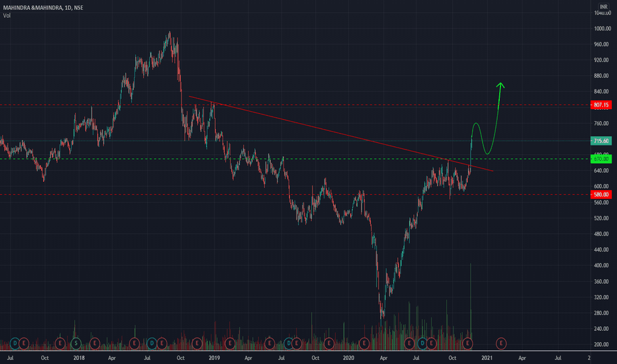The height and width of the screenshot is (364, 617).
Task: Click the upcoming E earnings marker after 2021
Action: tap(501, 343)
